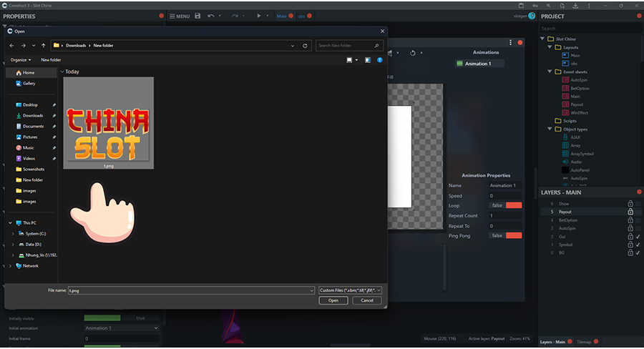The height and width of the screenshot is (349, 644).
Task: Select the t.png thumbnail file
Action: coord(108,122)
